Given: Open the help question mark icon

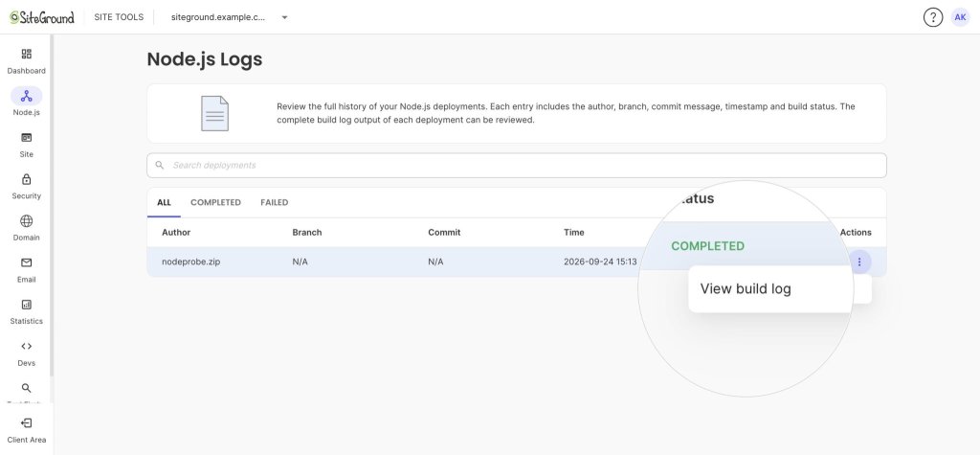Looking at the screenshot, I should pyautogui.click(x=932, y=17).
